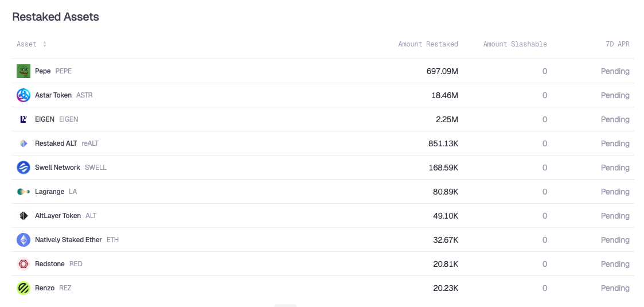644x307 pixels.
Task: Open the Lagrange LA asset name
Action: (x=56, y=192)
